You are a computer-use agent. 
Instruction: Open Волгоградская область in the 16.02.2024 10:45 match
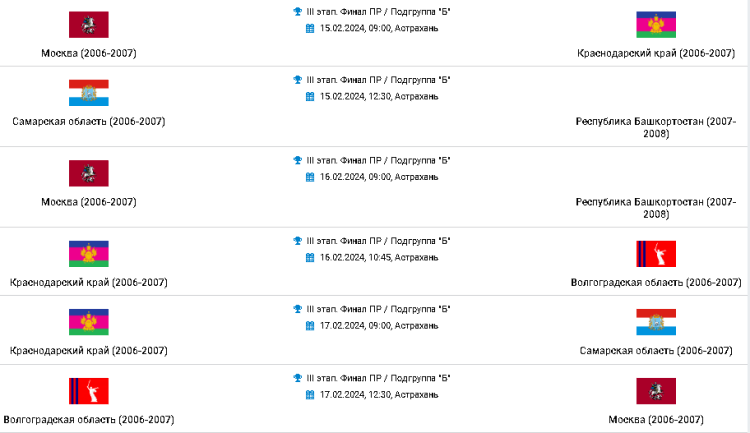coord(655,282)
